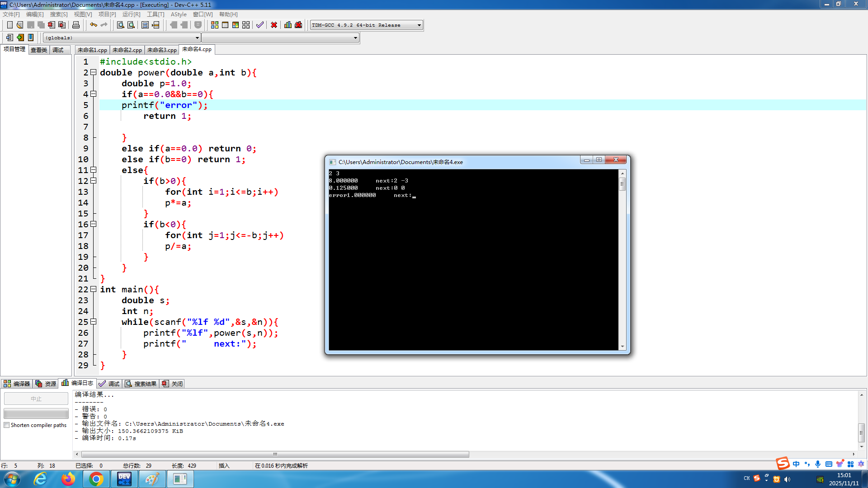Switch to the 未命名2.cpp tab
The width and height of the screenshot is (868, 488).
click(x=127, y=50)
